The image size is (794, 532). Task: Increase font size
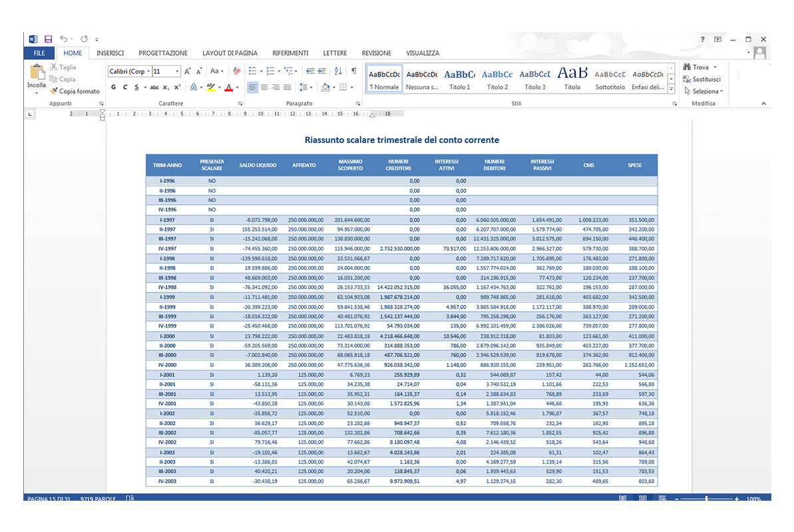click(x=188, y=71)
